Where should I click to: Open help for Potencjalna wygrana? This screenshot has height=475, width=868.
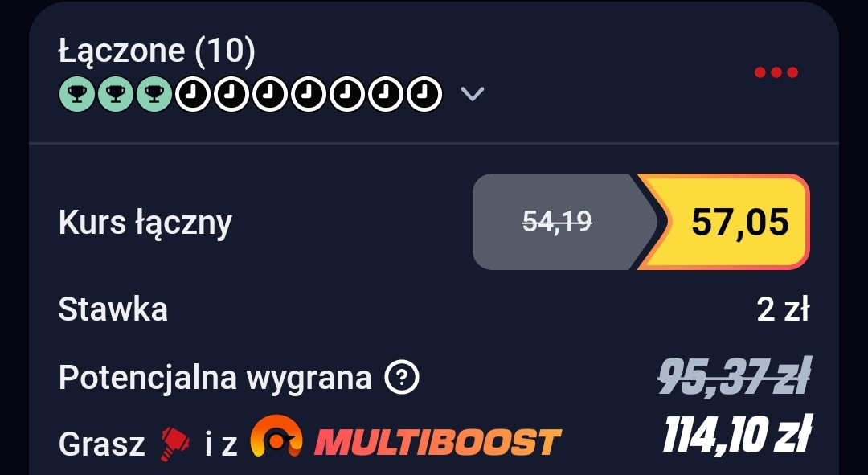(402, 378)
